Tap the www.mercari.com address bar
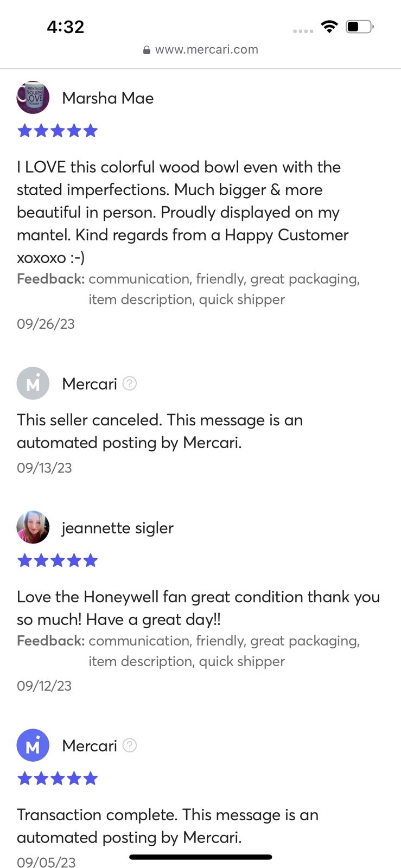The image size is (401, 868). tap(201, 50)
